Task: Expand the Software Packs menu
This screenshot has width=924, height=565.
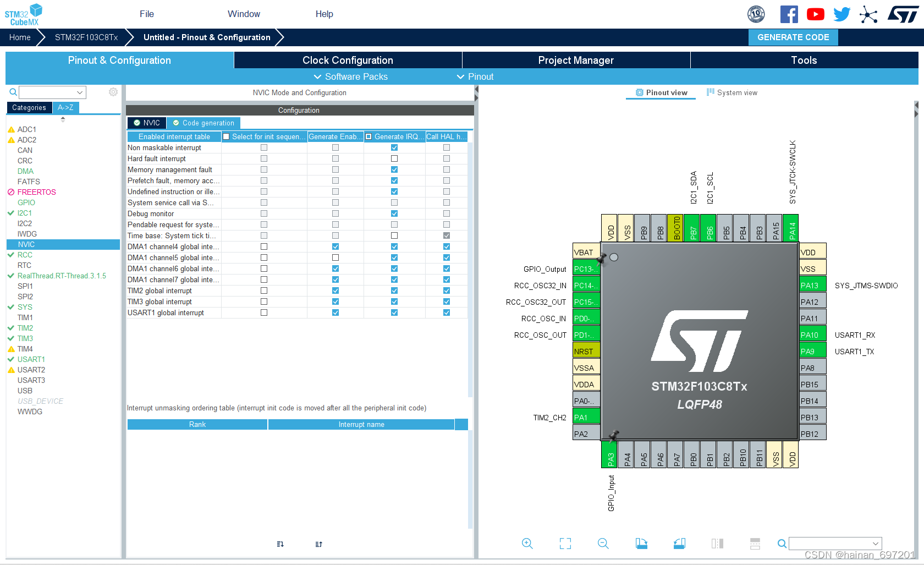Action: click(x=351, y=77)
